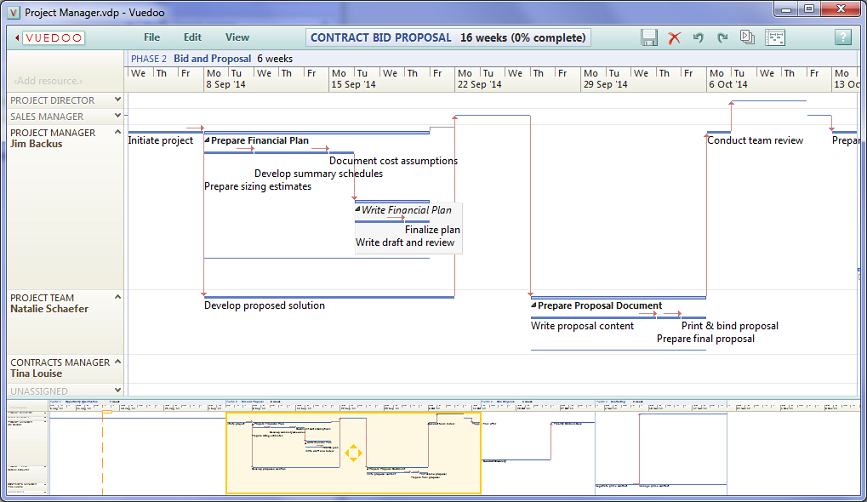Select the Finalize plan task

(432, 229)
